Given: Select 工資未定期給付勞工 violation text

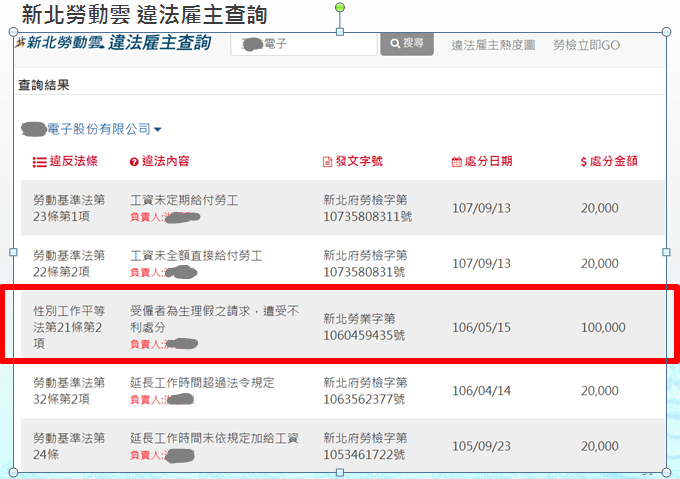Looking at the screenshot, I should click(184, 200).
